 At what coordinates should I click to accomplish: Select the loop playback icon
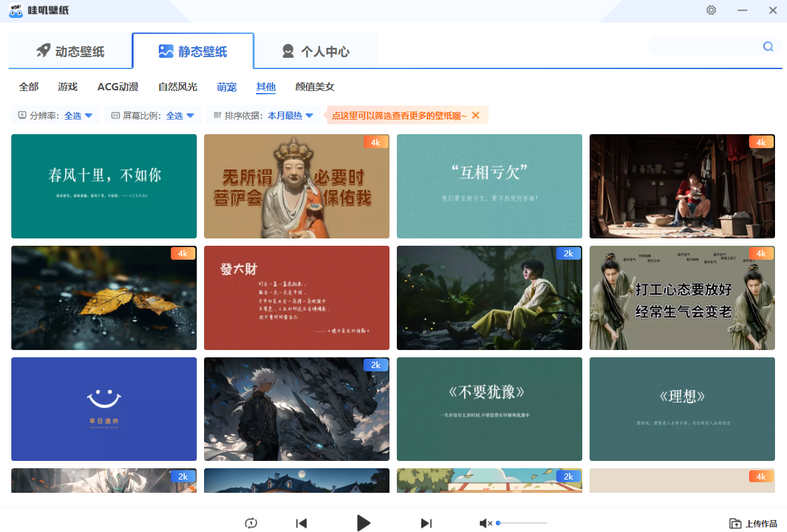coord(251,523)
